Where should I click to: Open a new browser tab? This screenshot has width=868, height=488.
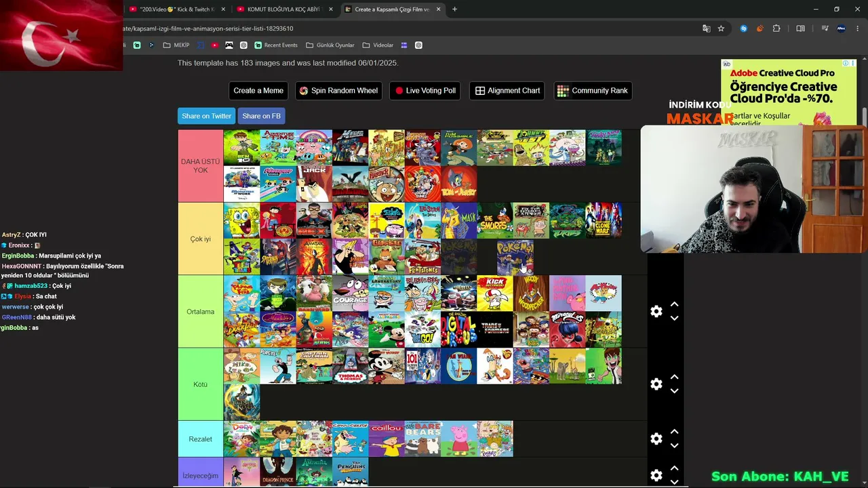coord(454,9)
